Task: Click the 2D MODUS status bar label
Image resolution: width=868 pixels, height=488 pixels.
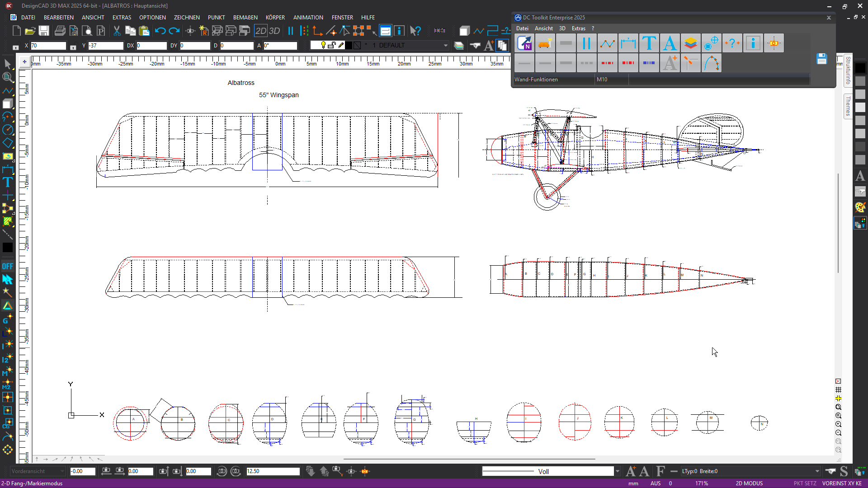Action: click(x=749, y=483)
